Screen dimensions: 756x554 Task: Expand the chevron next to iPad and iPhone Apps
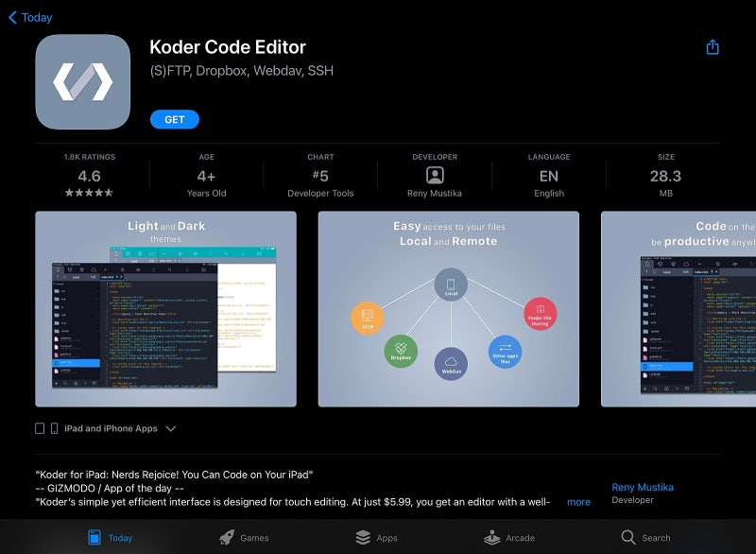tap(170, 428)
